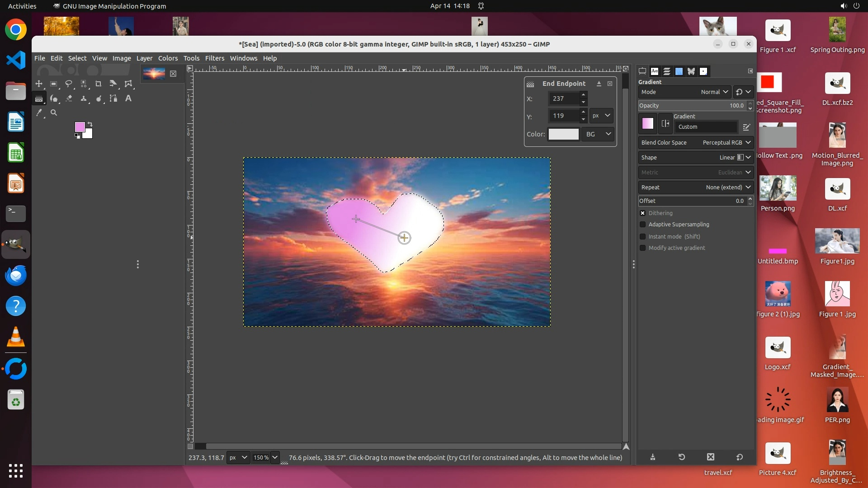Screen dimensions: 868x488
Task: Open the Filters menu
Action: (x=214, y=58)
